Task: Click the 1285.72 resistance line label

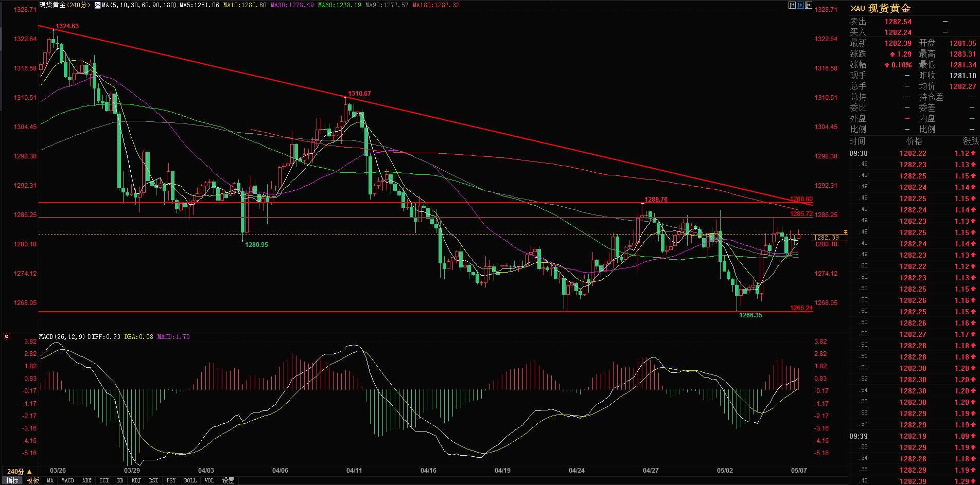Action: 801,214
